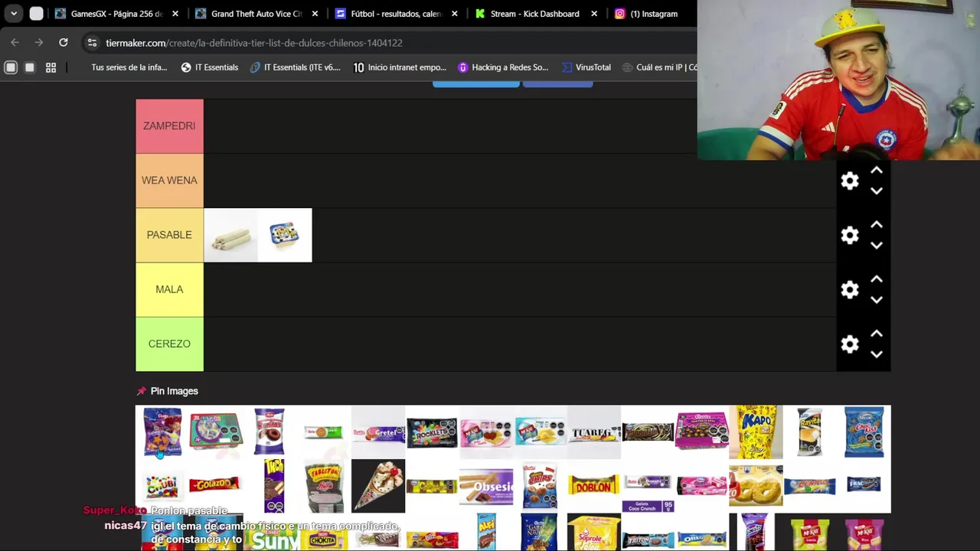Open the VirusTotal bookmark

586,67
